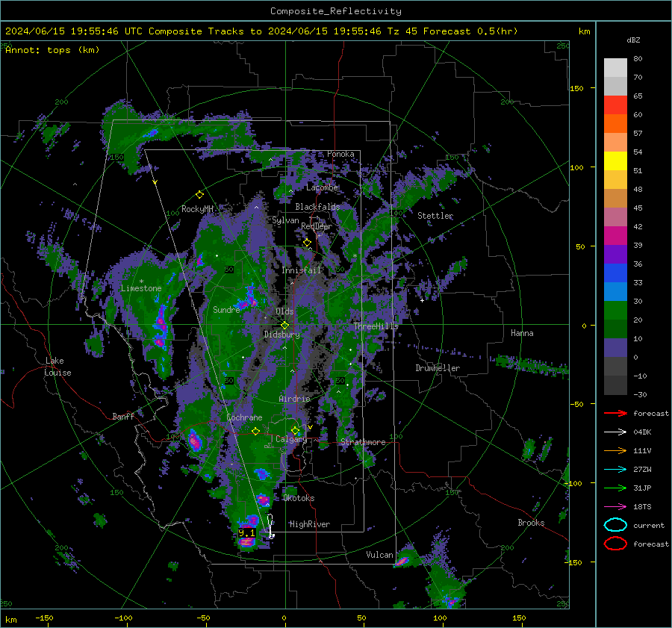This screenshot has width=672, height=628.
Task: Click the dBZ legend heading
Action: [633, 40]
